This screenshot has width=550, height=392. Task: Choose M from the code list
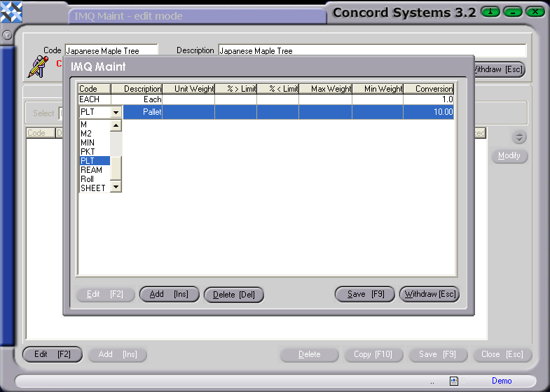(95, 125)
